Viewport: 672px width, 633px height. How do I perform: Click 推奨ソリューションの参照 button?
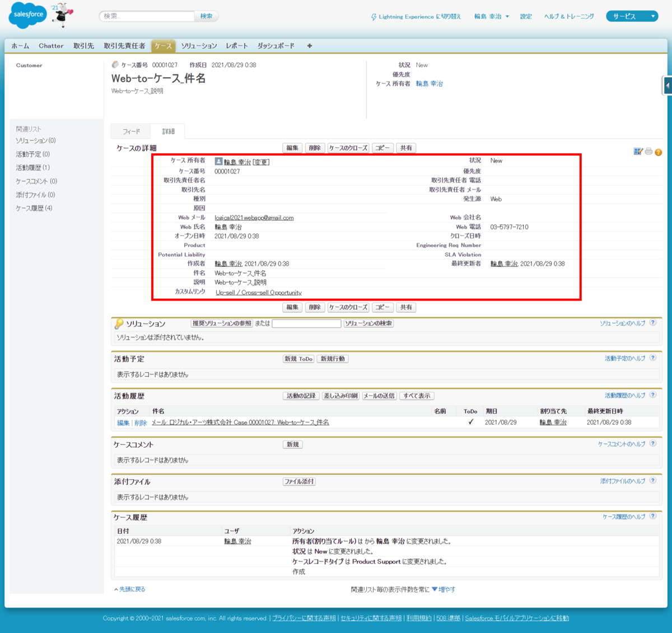pyautogui.click(x=222, y=323)
